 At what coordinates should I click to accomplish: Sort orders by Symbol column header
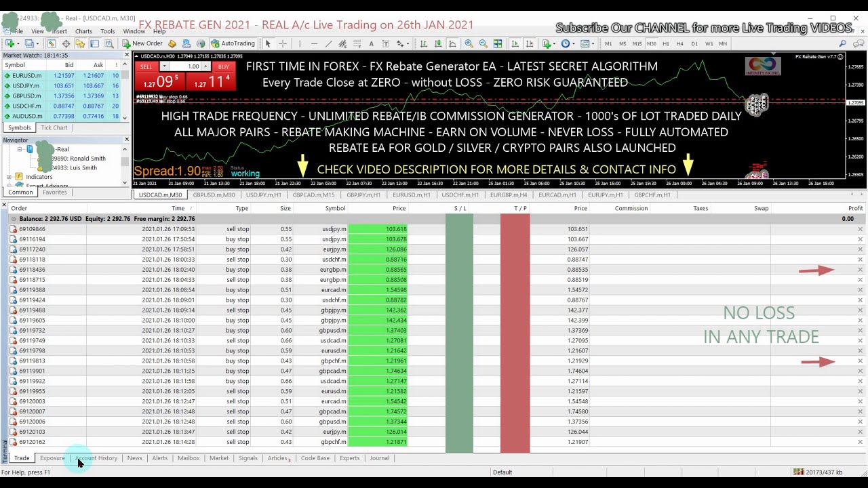tap(335, 209)
